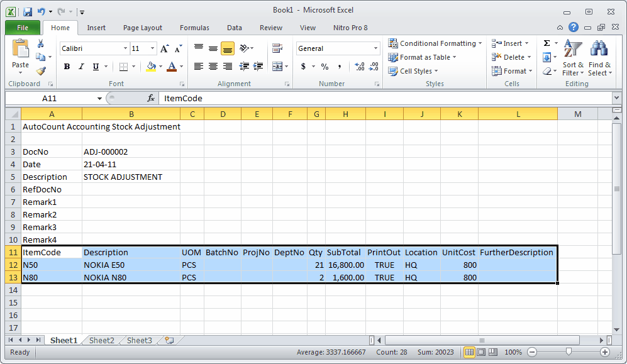Zoom in using the plus button
This screenshot has width=627, height=364.
(605, 352)
